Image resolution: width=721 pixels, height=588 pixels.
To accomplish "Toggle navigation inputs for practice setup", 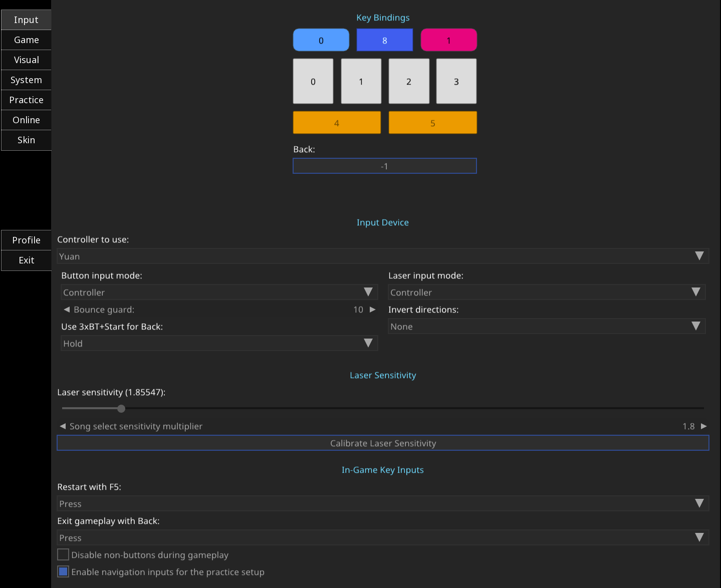I will pyautogui.click(x=63, y=571).
